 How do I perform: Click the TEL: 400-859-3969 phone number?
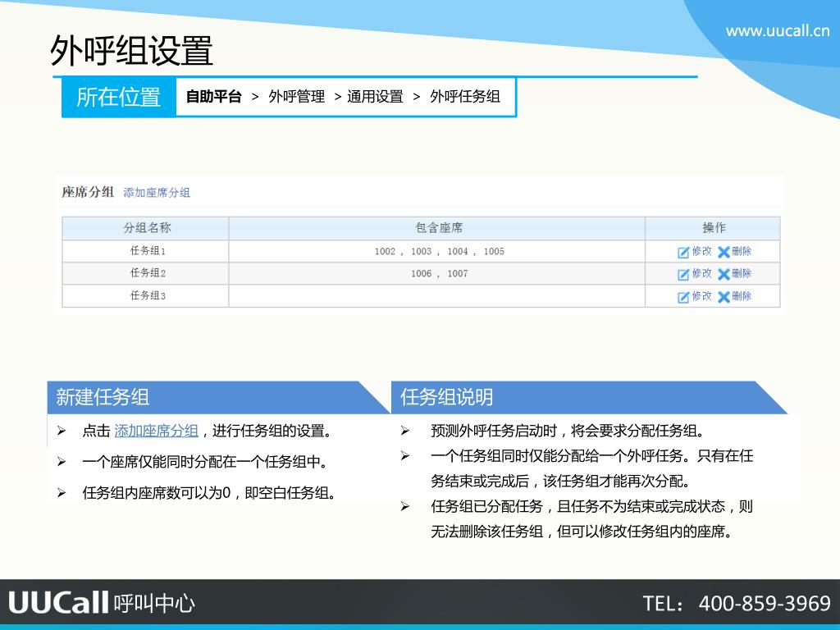[x=737, y=603]
